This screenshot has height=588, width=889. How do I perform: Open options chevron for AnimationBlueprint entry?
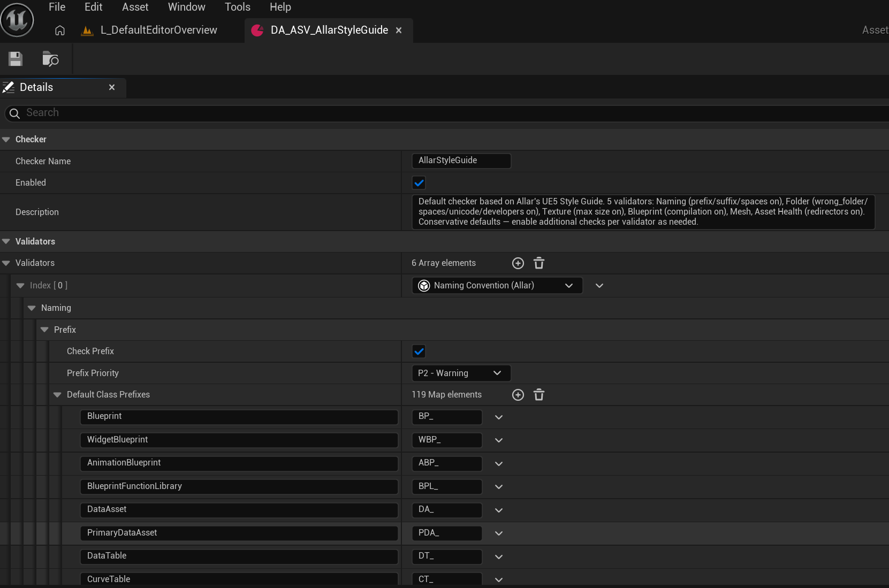click(x=499, y=464)
